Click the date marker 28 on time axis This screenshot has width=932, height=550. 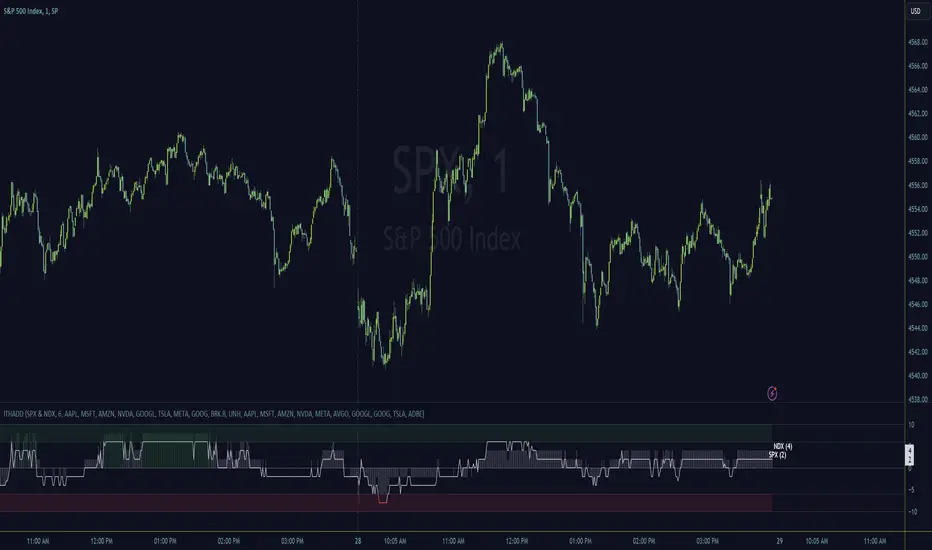point(358,541)
